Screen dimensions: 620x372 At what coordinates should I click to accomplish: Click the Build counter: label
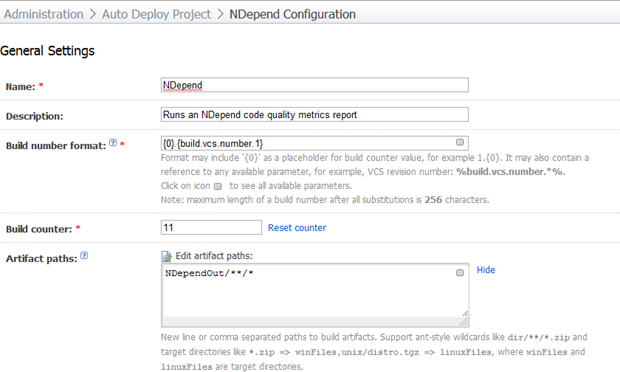coord(39,229)
